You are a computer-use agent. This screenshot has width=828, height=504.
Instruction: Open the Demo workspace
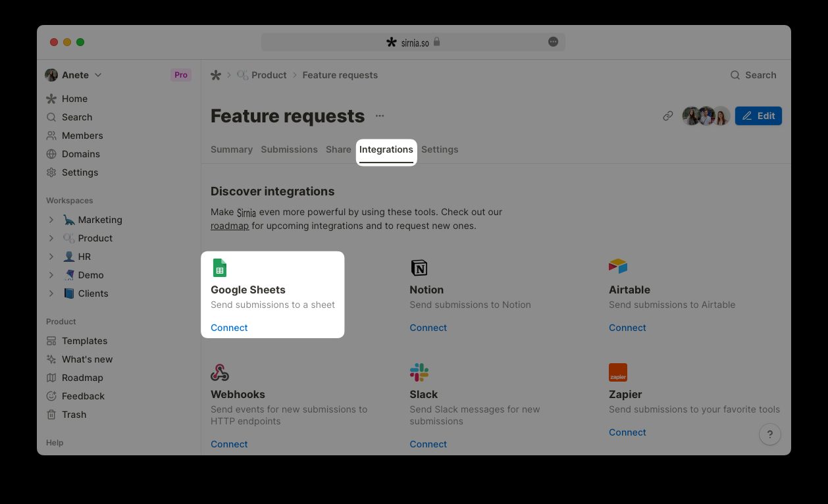(91, 275)
